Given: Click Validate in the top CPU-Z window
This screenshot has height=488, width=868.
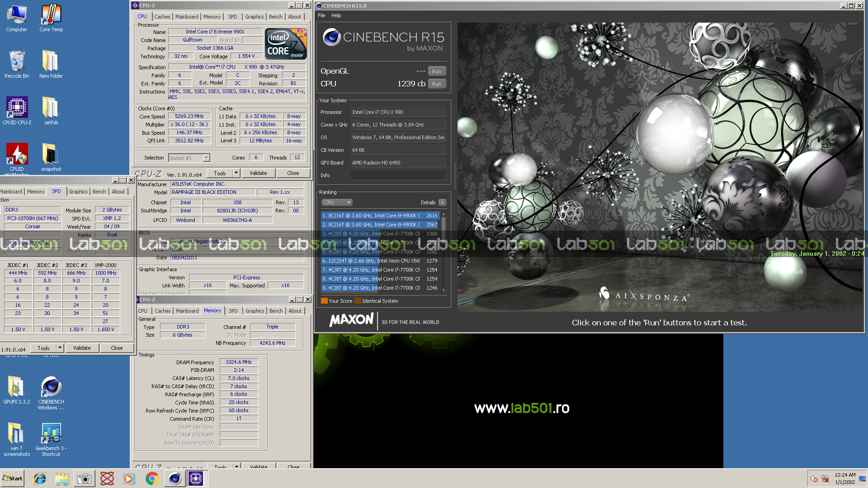Looking at the screenshot, I should point(258,173).
